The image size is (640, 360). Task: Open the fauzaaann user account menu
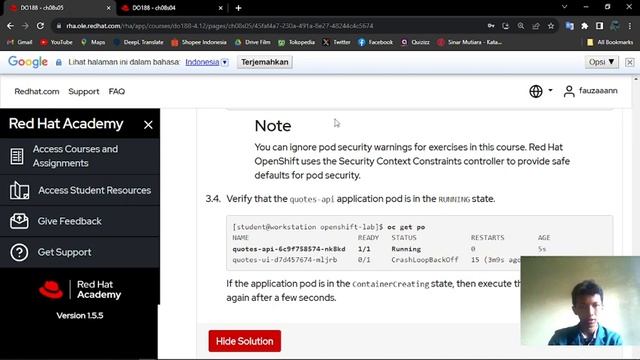(x=590, y=91)
